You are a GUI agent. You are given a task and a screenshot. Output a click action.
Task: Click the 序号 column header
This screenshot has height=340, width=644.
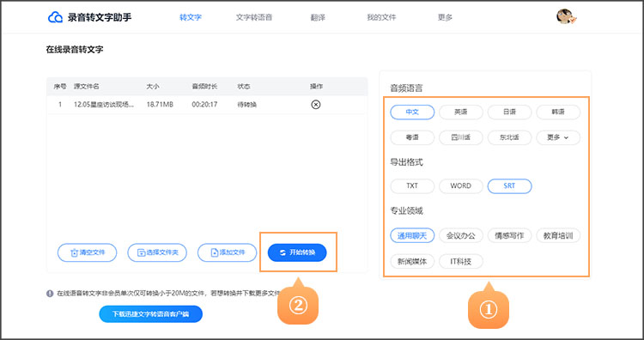pyautogui.click(x=60, y=87)
